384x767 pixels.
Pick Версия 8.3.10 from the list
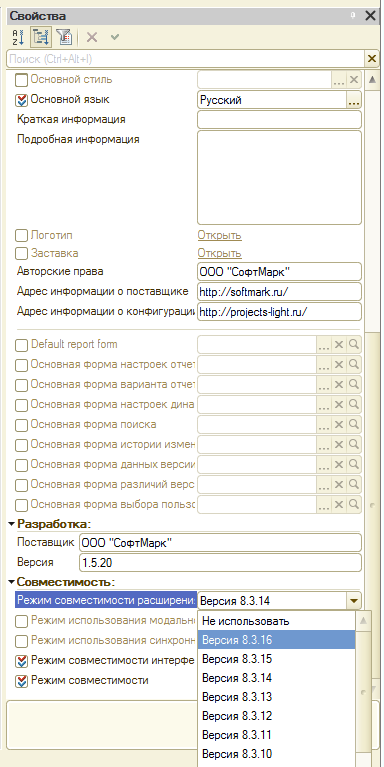[276, 753]
